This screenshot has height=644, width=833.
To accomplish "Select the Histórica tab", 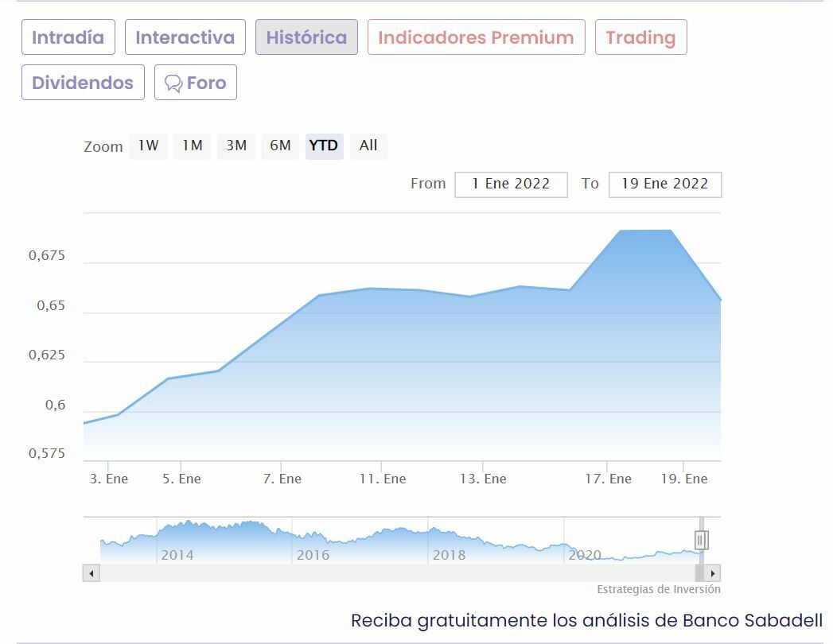I will [306, 37].
